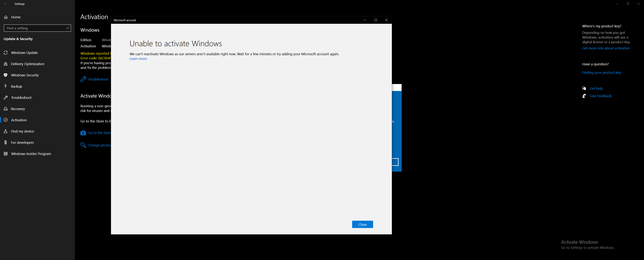
Task: Click the Backup arrow icon
Action: pos(6,86)
